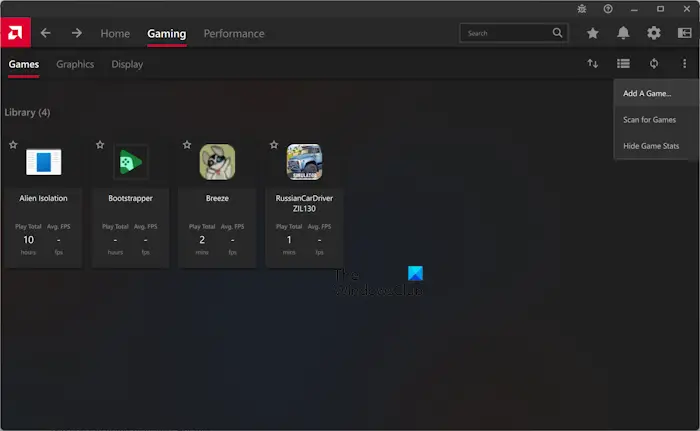Click the RussianCarDriver ZIL130 title text
Image resolution: width=700 pixels, height=431 pixels.
(304, 203)
